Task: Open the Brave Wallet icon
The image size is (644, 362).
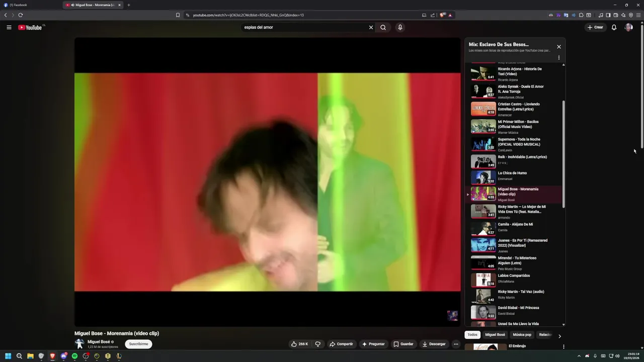Action: 616,15
